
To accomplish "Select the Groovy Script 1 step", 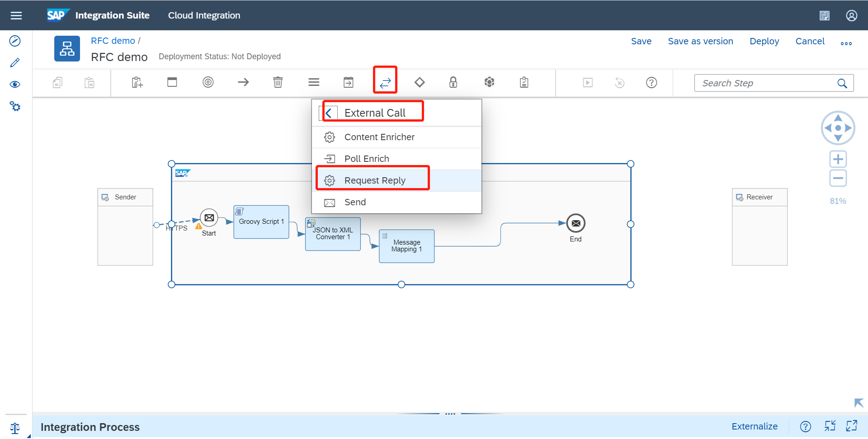I will [261, 222].
